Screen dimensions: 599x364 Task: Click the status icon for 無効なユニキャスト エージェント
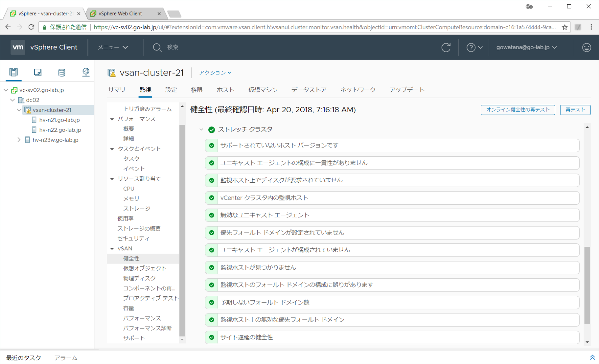pyautogui.click(x=212, y=215)
